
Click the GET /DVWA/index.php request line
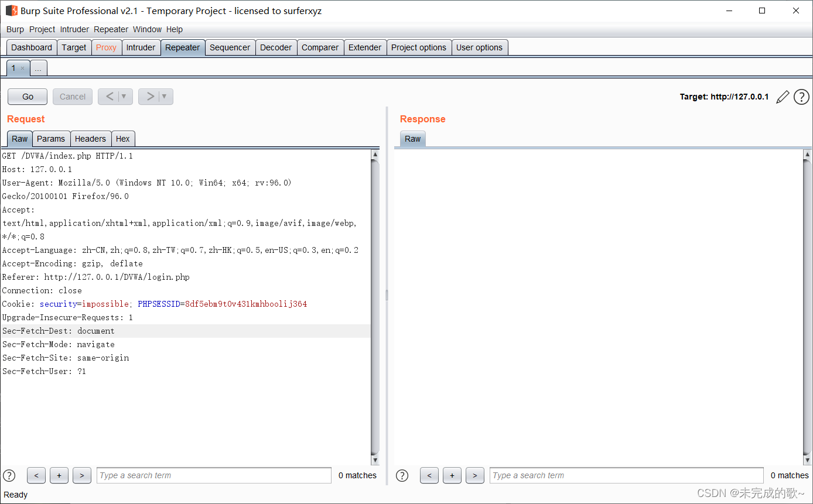pyautogui.click(x=67, y=156)
